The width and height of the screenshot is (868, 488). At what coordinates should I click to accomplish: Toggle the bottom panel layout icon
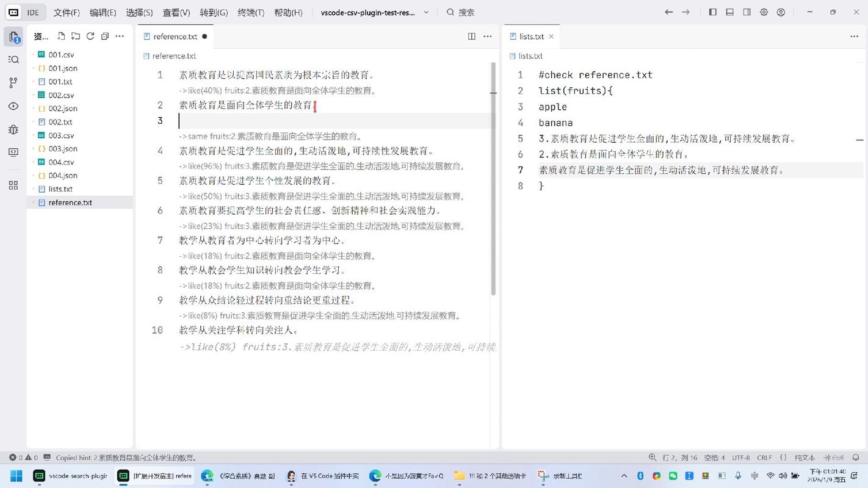coord(730,12)
